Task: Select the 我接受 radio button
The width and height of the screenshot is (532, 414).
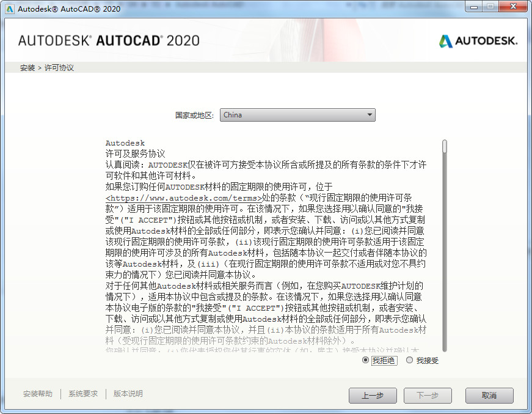Action: (409, 360)
